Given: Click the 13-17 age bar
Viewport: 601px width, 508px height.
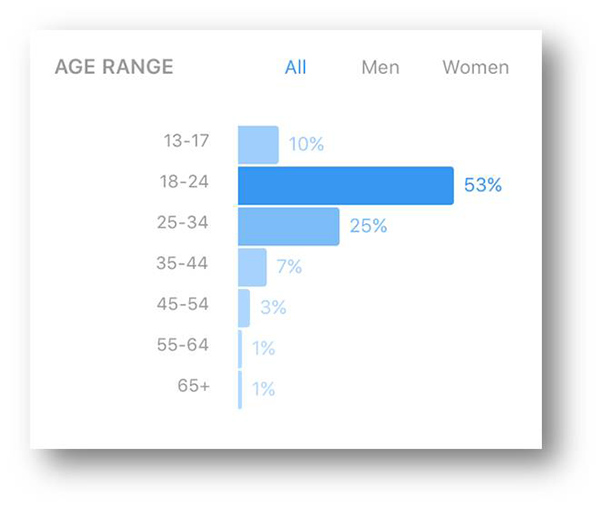Looking at the screenshot, I should coord(258,145).
